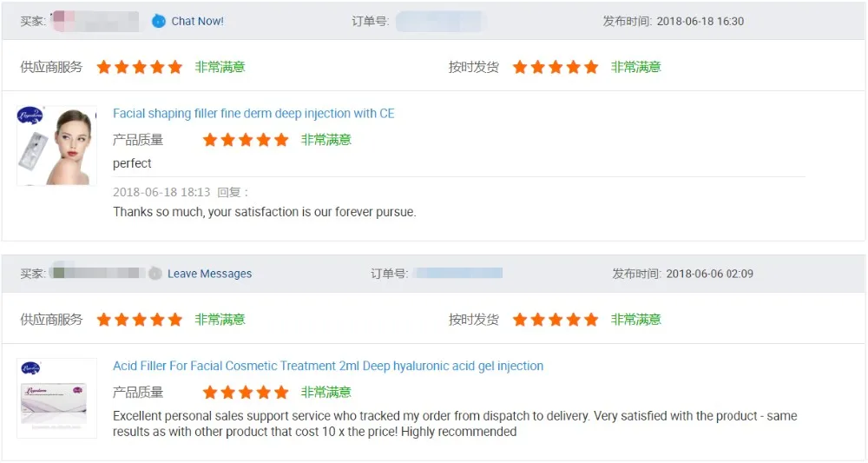868x463 pixels.
Task: Click the first review's blurred buyer name
Action: [x=95, y=21]
